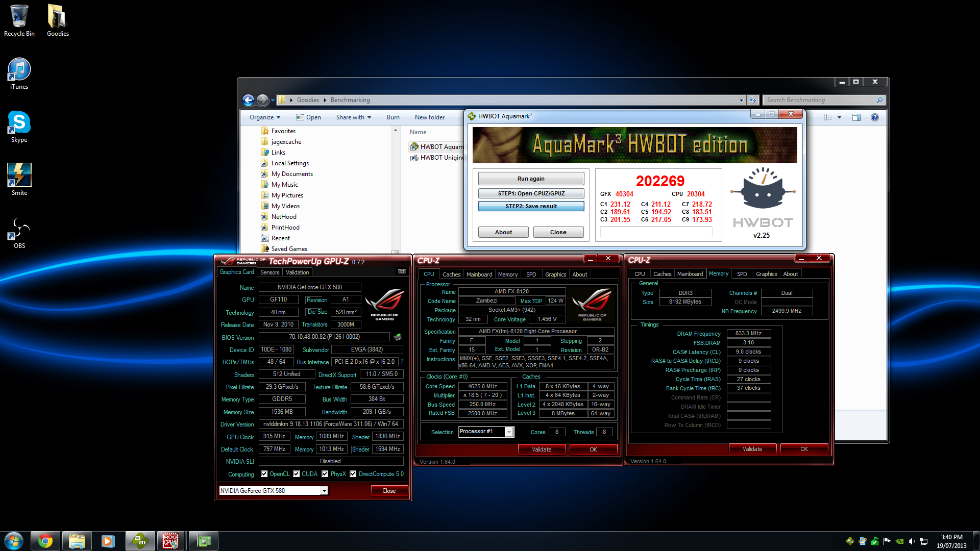Open Mainboard tab in left CPU-Z window
This screenshot has height=551, width=980.
tap(479, 274)
